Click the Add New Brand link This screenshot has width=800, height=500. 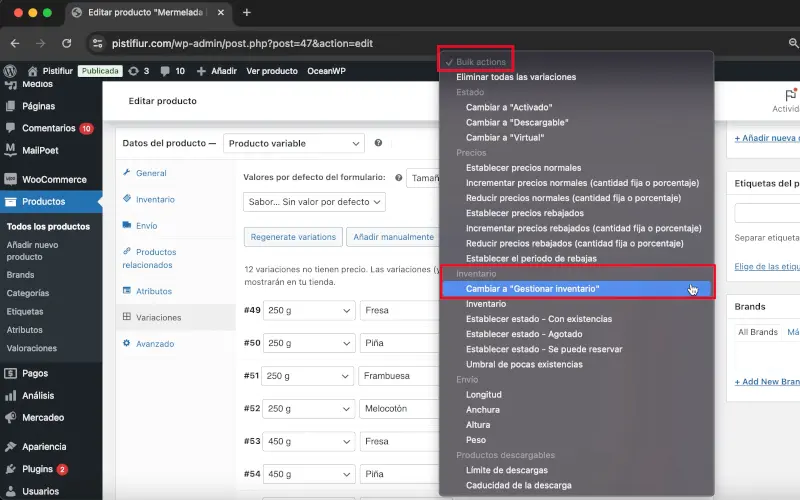tap(767, 382)
